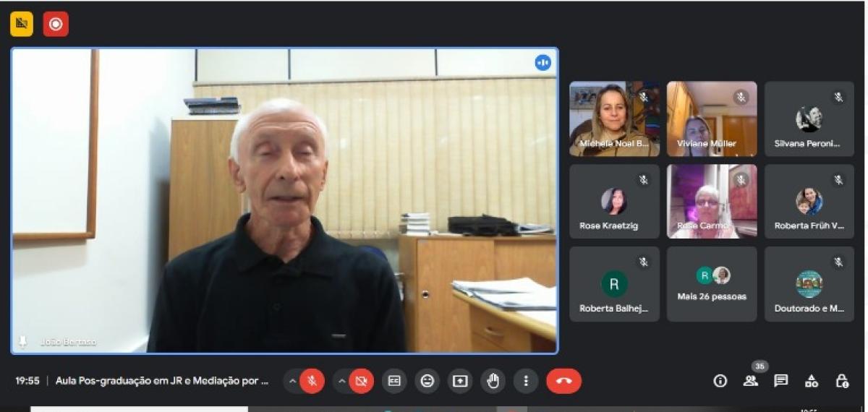
Task: Open the chat messages panel
Action: point(781,381)
